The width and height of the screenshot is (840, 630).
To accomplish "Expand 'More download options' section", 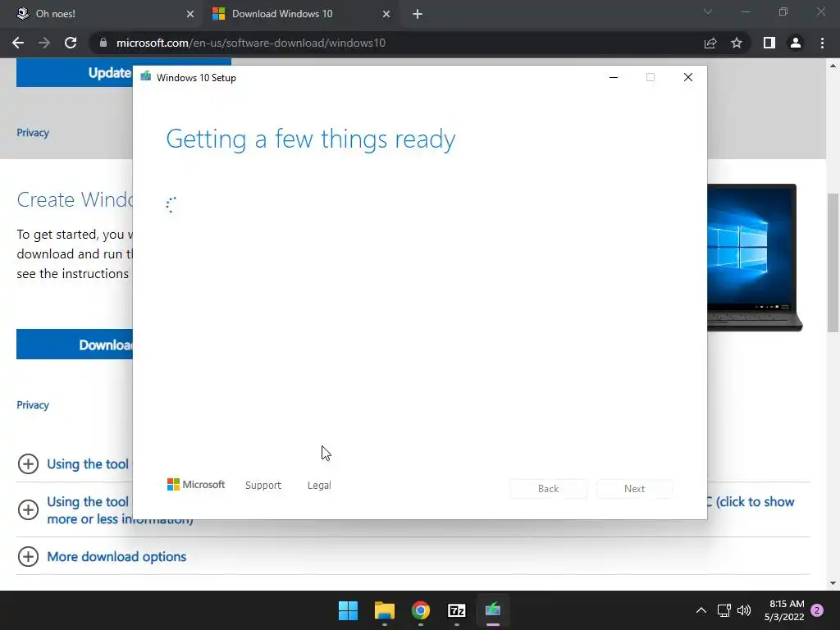I will (29, 557).
